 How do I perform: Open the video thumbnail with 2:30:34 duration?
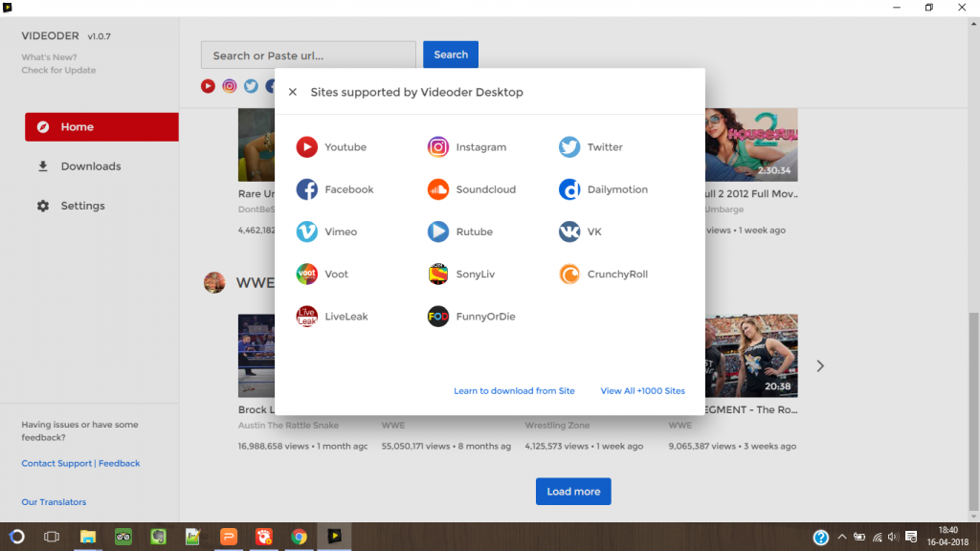pos(751,145)
